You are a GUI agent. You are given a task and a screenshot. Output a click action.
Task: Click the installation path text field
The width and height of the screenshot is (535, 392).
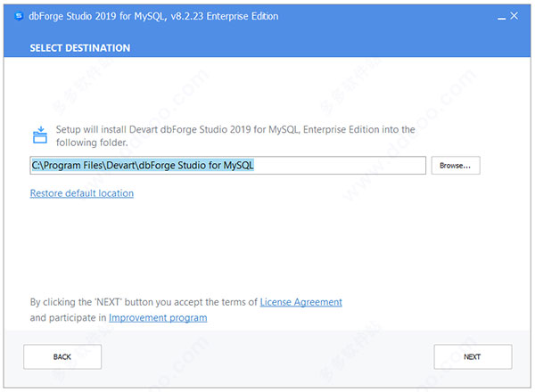[228, 166]
